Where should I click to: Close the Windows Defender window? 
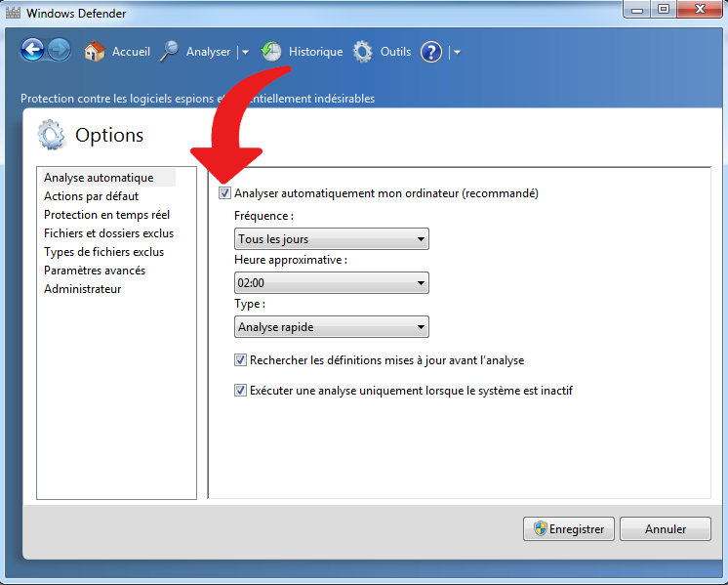click(x=701, y=10)
